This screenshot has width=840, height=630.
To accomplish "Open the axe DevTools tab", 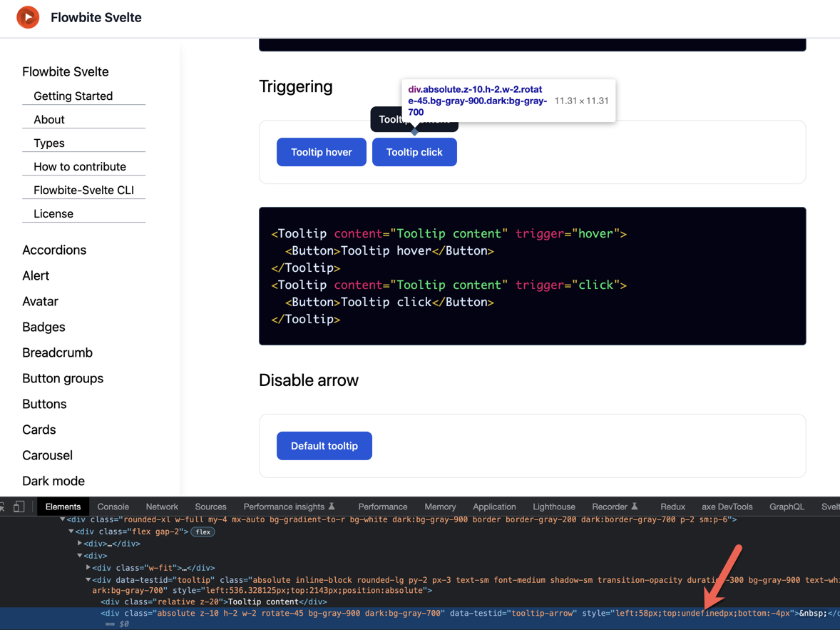I will pyautogui.click(x=727, y=507).
